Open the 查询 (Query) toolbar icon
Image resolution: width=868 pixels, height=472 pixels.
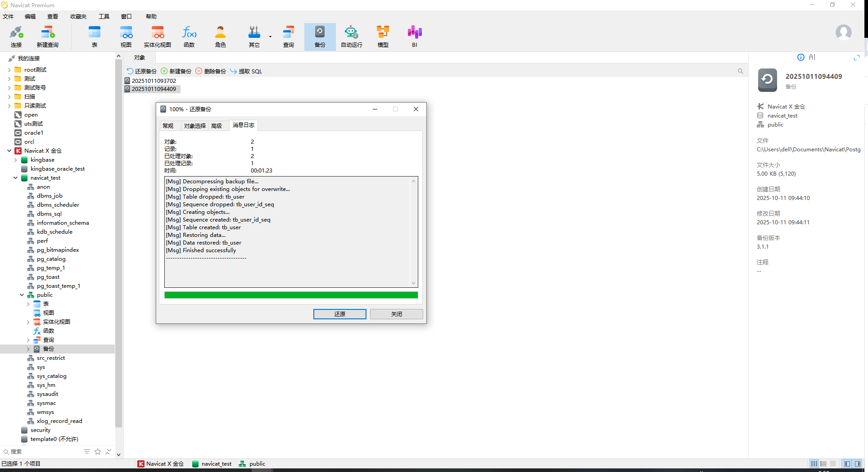click(x=289, y=36)
